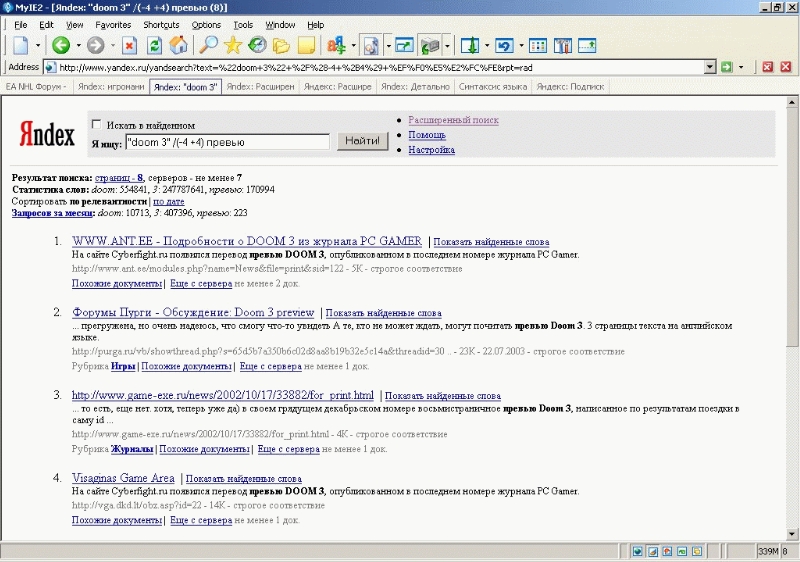This screenshot has height=562, width=800.
Task: Open the New page button dropdown arrow
Action: (x=38, y=45)
